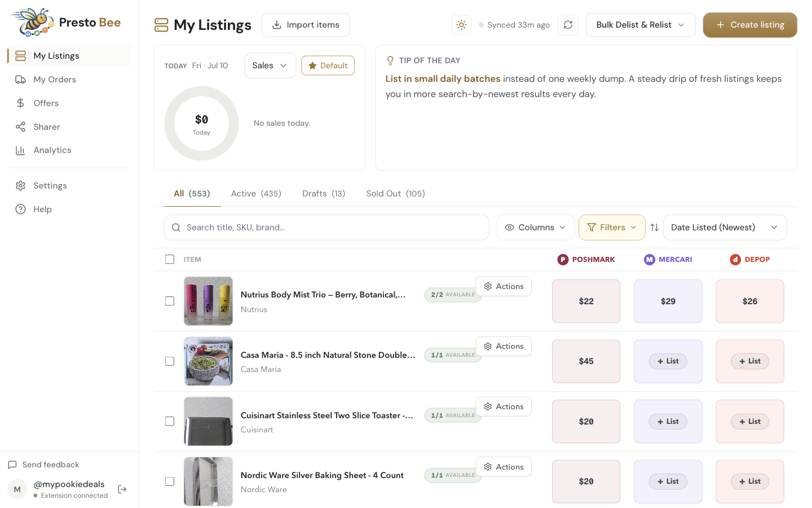Open Actions for Nutrius Body Mist Trio
Image resolution: width=812 pixels, height=508 pixels.
coord(504,286)
